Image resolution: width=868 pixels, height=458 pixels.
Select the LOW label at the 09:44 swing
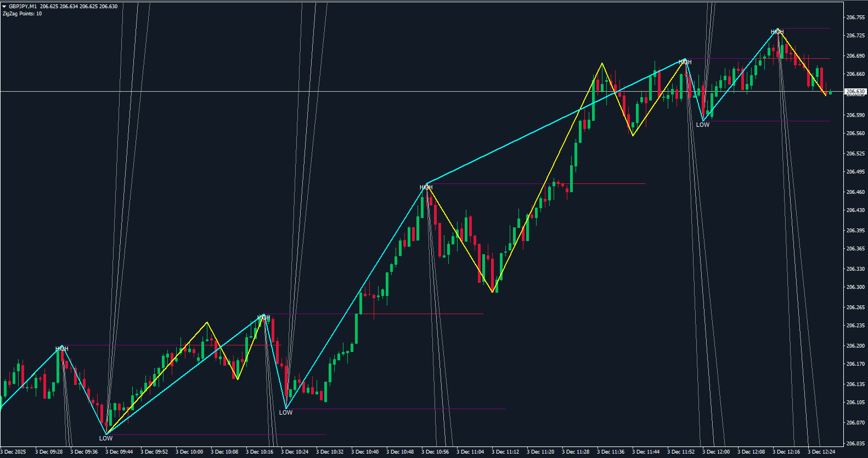click(x=106, y=438)
